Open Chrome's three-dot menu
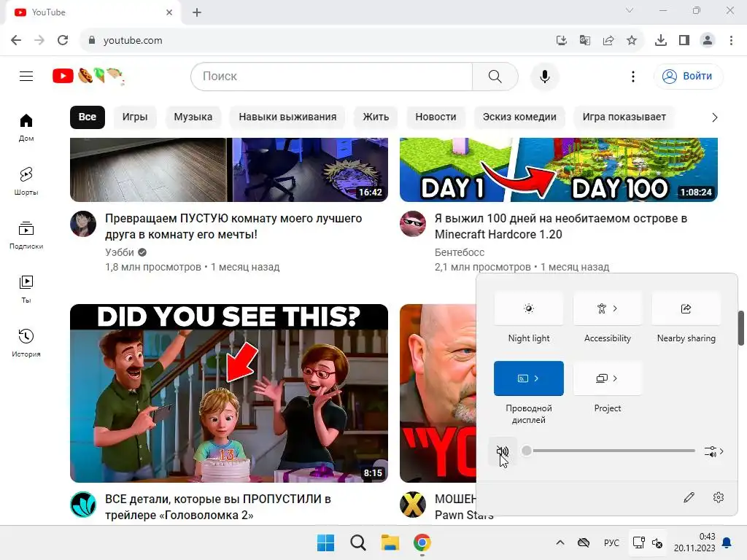 coord(731,41)
